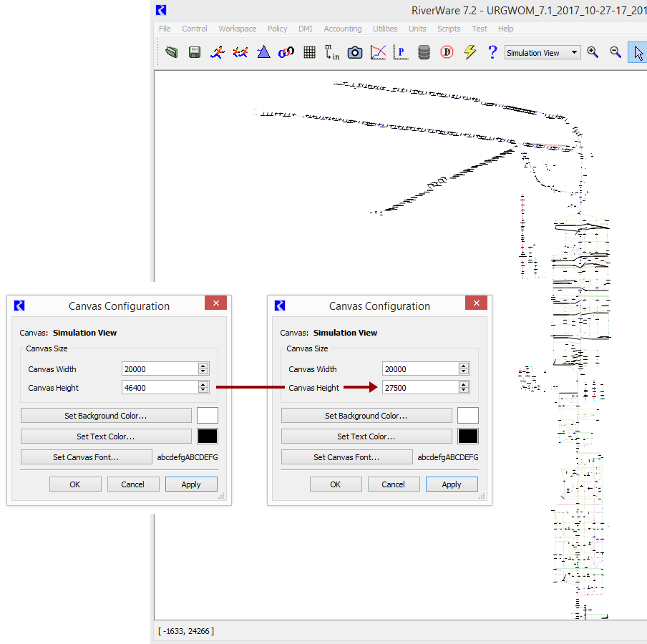Screen dimensions: 647x644
Task: Click the status bar coordinates "[ -1633, 24266 ]"
Action: (186, 631)
